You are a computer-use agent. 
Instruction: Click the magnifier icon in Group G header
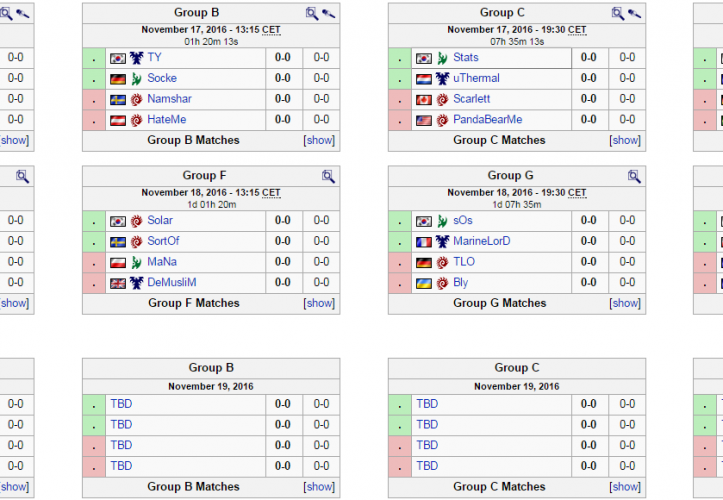click(634, 176)
